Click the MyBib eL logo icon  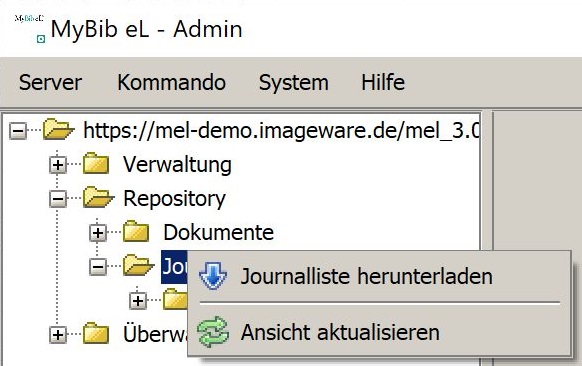point(29,28)
